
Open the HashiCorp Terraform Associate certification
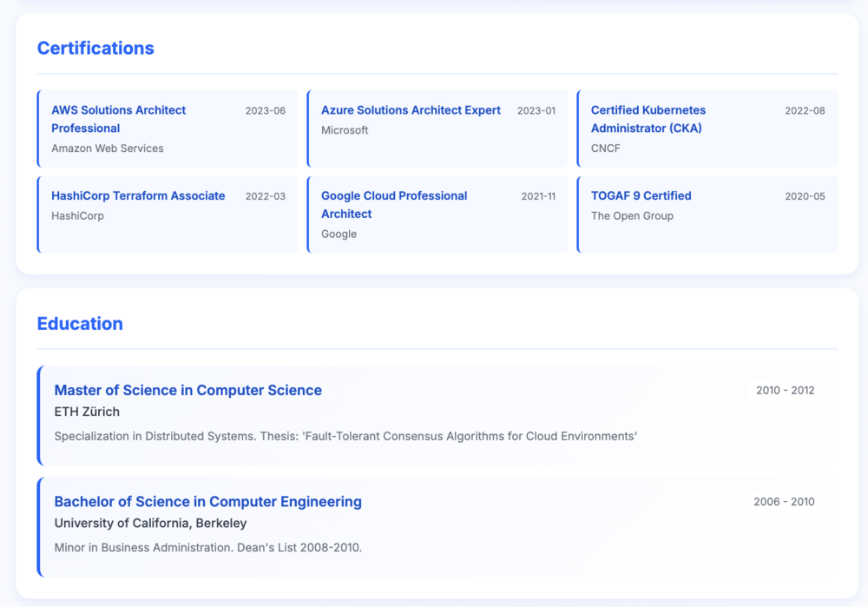pos(168,214)
